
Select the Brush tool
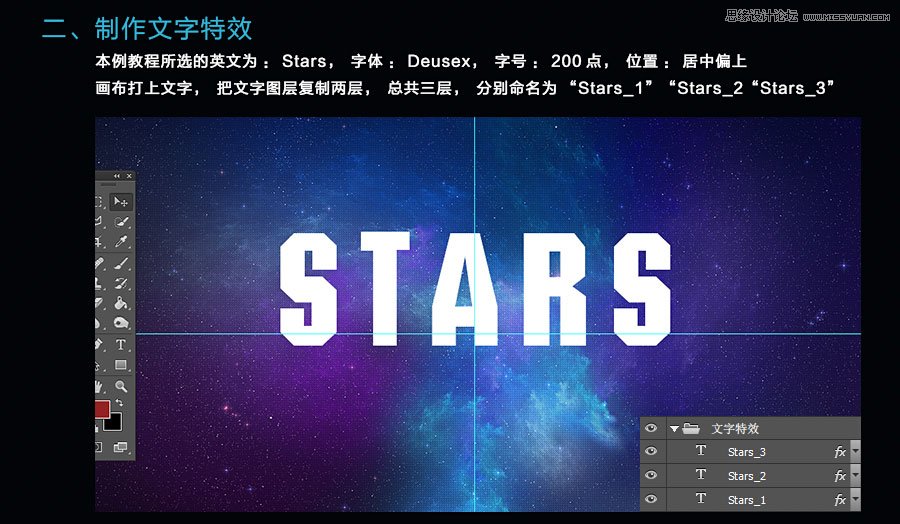pyautogui.click(x=121, y=263)
